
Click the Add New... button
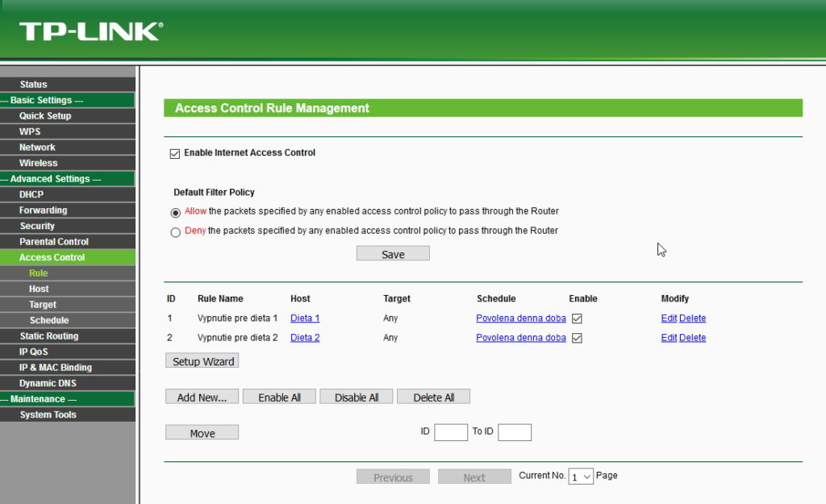[202, 398]
